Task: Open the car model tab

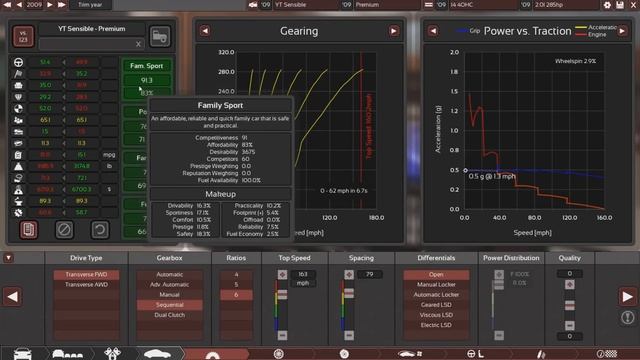Action: (22, 354)
